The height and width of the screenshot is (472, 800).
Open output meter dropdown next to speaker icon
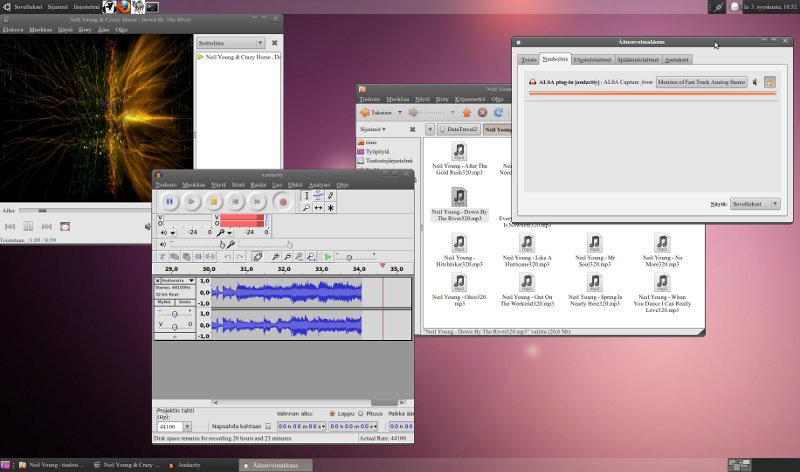173,233
